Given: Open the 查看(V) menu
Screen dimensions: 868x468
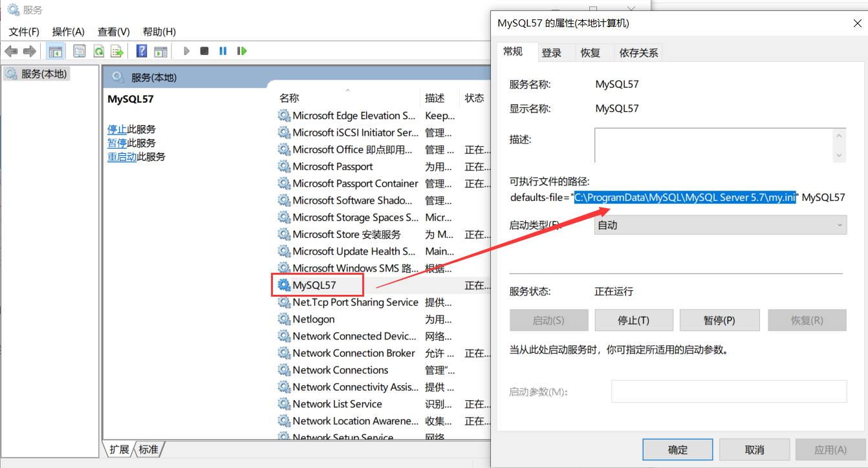Looking at the screenshot, I should (114, 32).
